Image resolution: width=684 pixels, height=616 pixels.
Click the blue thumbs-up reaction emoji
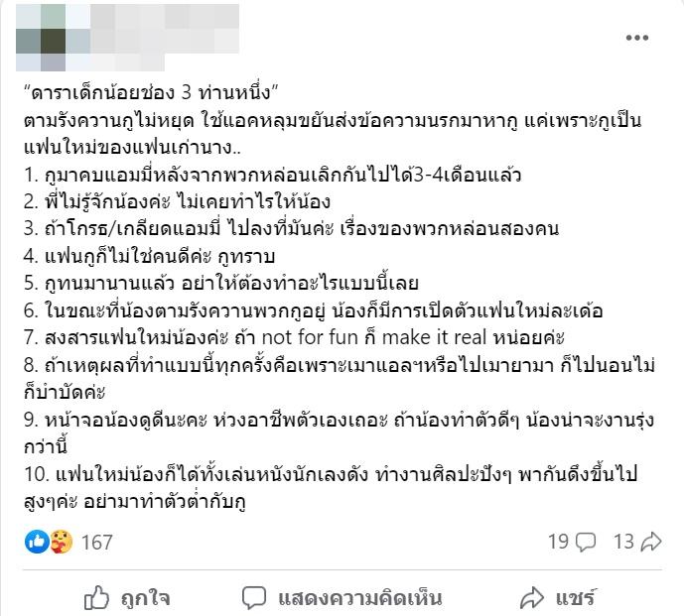coord(37,542)
